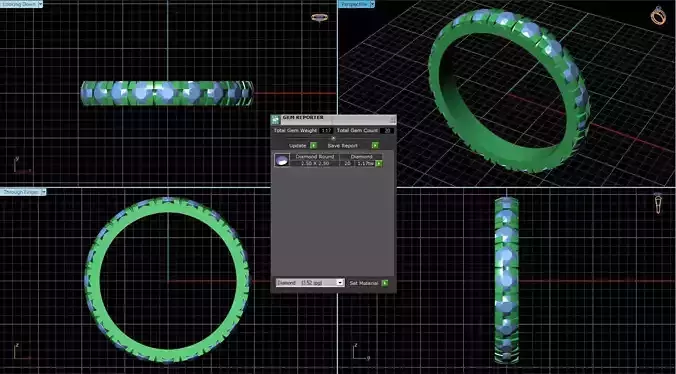
Task: Select the Diamond Round gem thumbnail
Action: pos(282,160)
